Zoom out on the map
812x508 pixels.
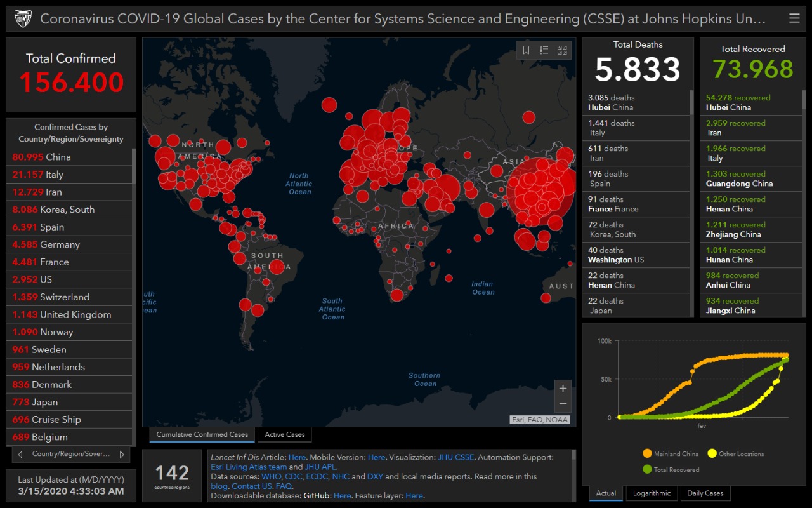[x=563, y=404]
